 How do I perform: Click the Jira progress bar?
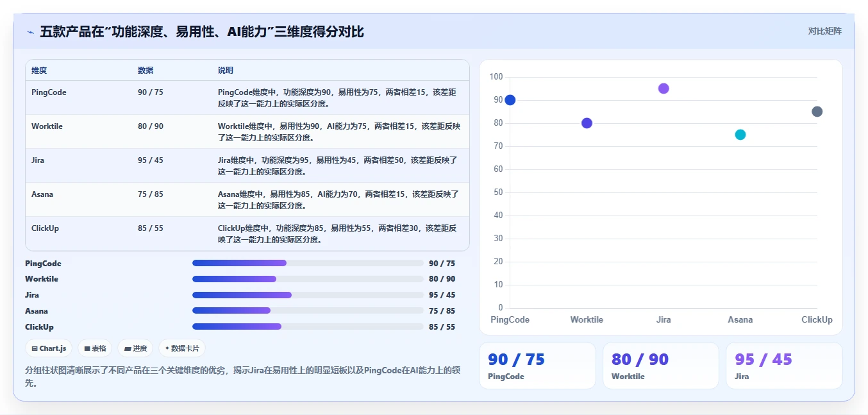pyautogui.click(x=308, y=295)
